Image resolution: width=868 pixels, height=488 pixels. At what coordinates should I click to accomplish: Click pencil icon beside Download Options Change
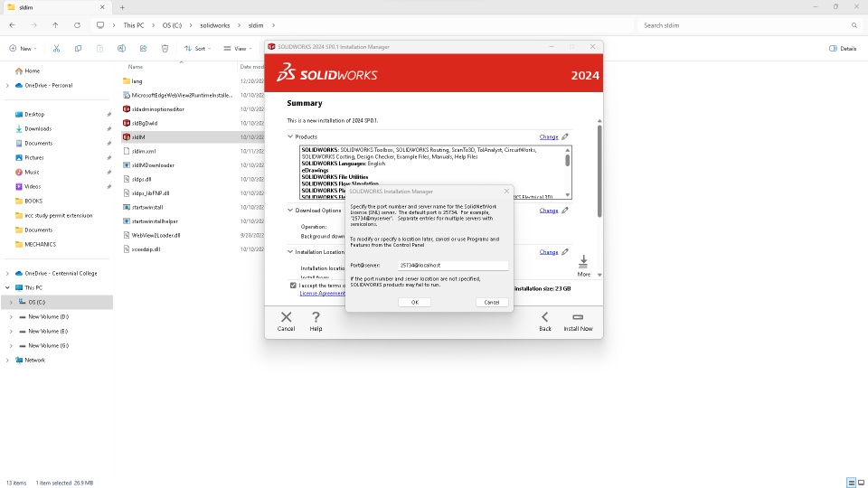tap(564, 211)
